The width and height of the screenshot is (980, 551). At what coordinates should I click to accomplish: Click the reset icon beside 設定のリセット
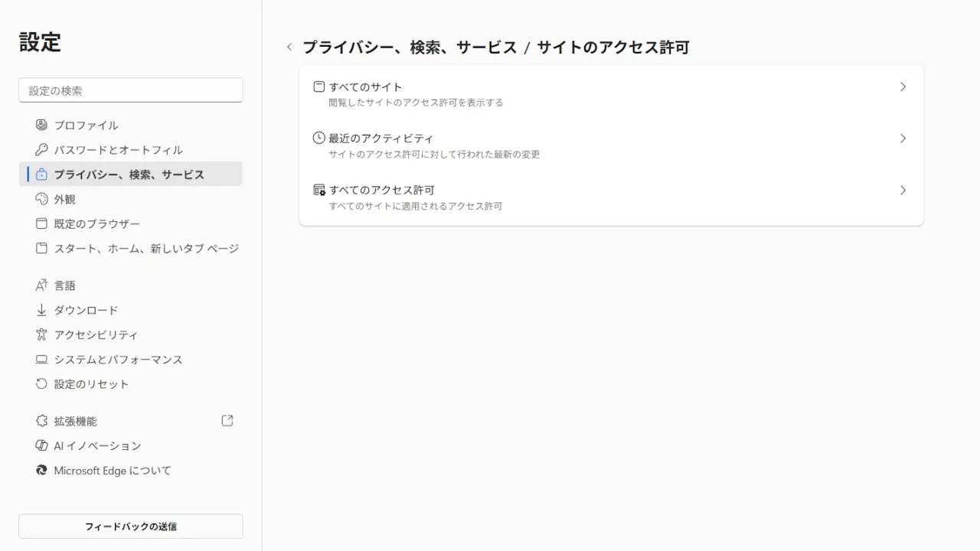click(x=41, y=384)
